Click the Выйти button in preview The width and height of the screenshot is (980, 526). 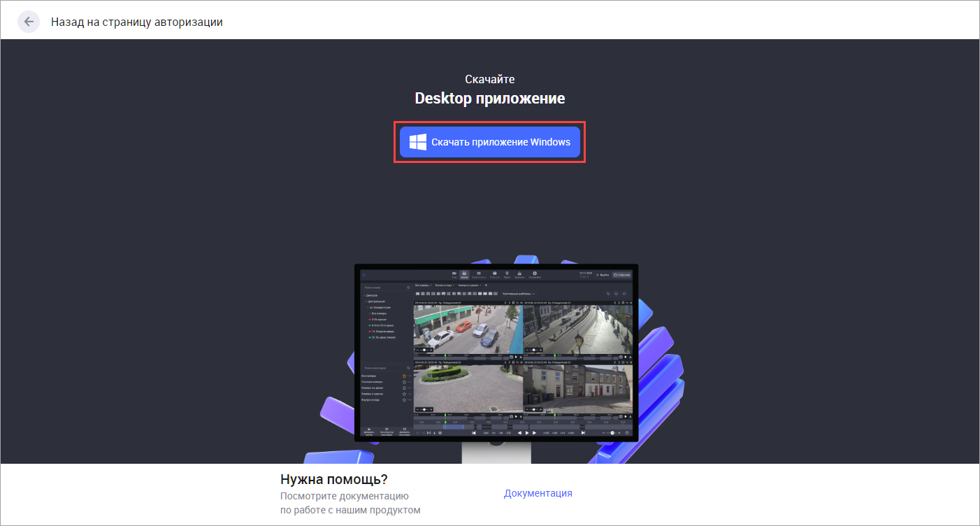[x=602, y=275]
